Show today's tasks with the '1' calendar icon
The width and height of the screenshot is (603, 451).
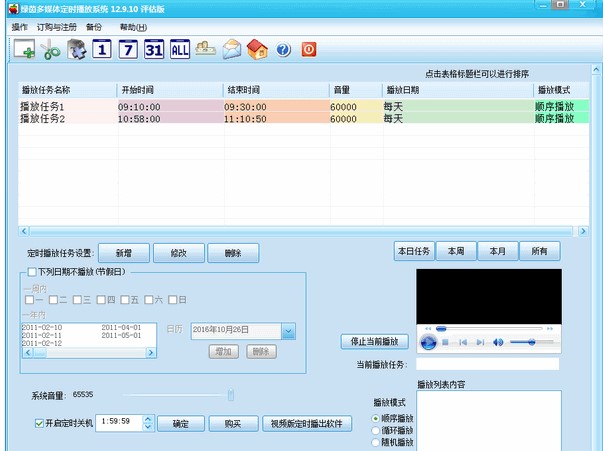102,49
